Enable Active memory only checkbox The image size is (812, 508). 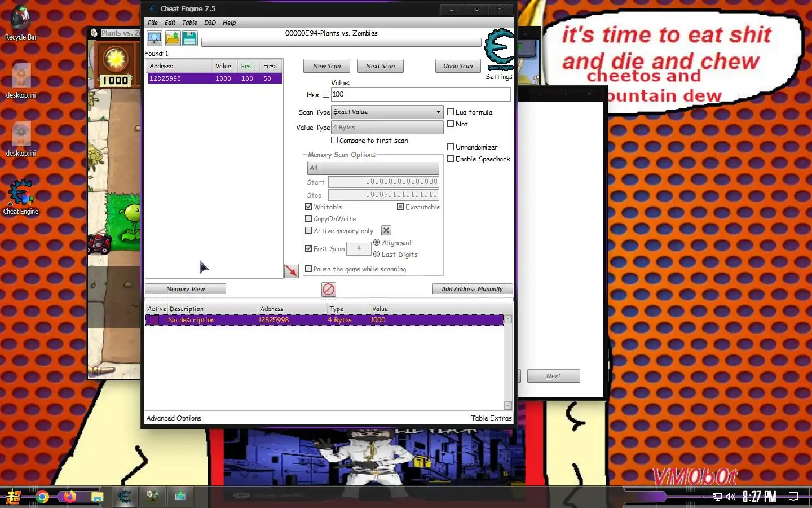tap(308, 230)
